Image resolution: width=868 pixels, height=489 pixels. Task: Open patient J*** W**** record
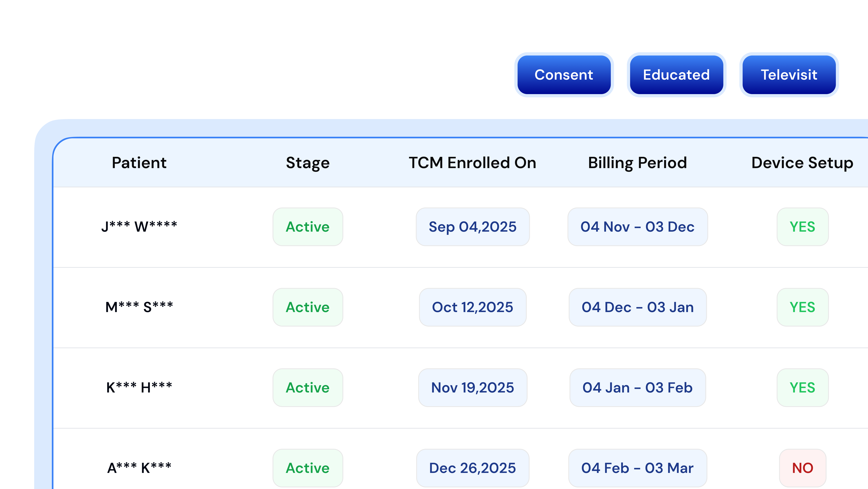click(x=139, y=227)
